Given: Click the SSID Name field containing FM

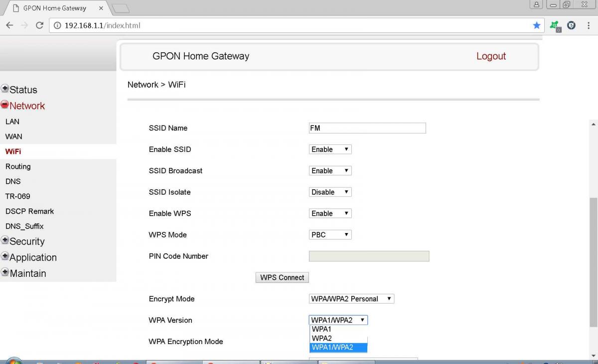Looking at the screenshot, I should tap(367, 128).
